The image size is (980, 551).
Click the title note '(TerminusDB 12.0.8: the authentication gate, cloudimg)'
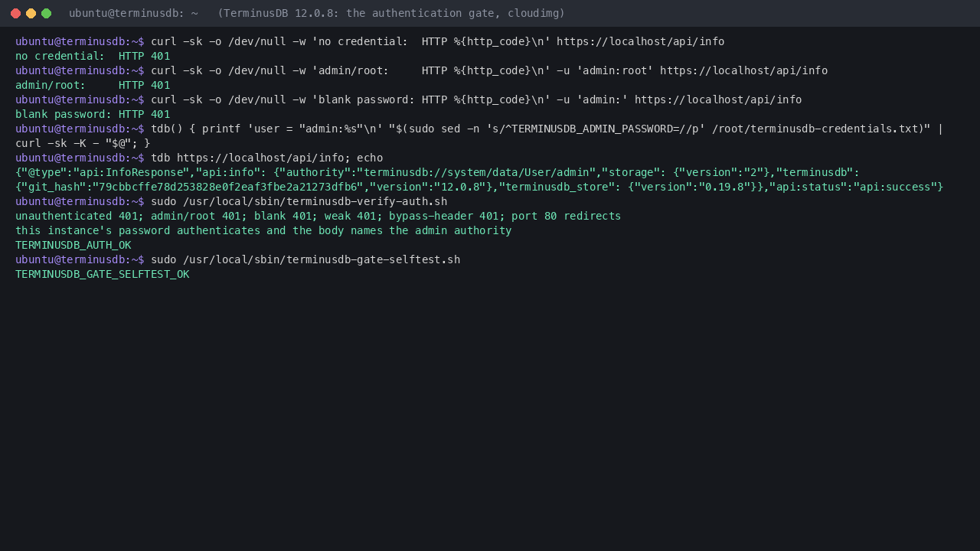pos(391,13)
